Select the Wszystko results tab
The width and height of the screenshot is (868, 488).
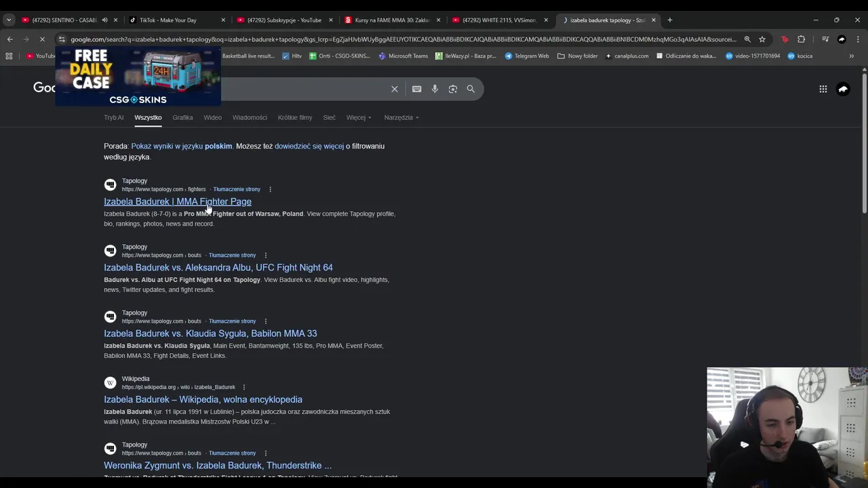point(148,117)
